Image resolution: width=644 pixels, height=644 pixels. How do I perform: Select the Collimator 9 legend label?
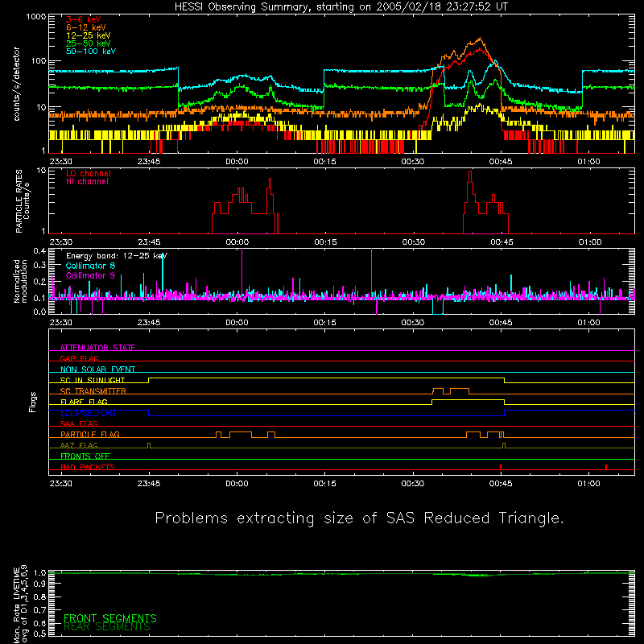[x=90, y=275]
